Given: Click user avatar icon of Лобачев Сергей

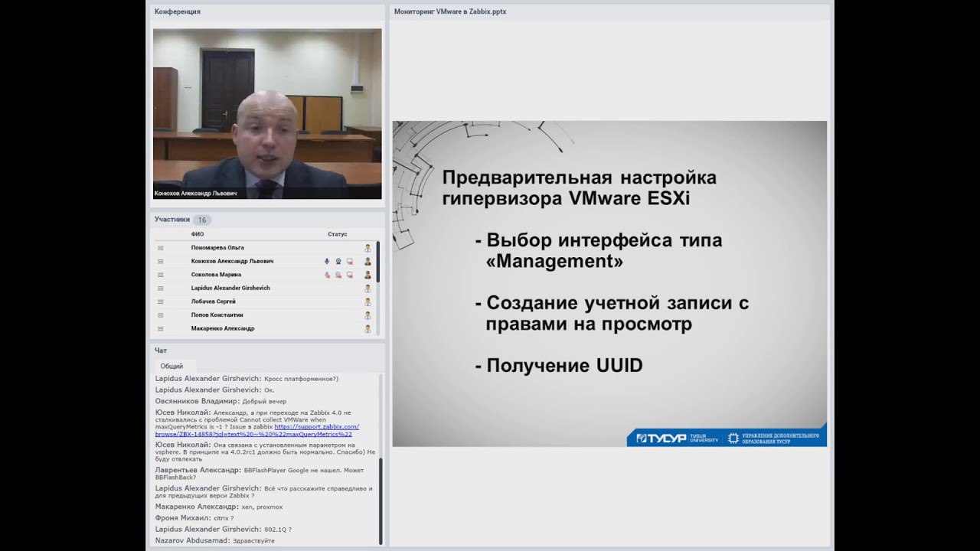Looking at the screenshot, I should tap(367, 302).
